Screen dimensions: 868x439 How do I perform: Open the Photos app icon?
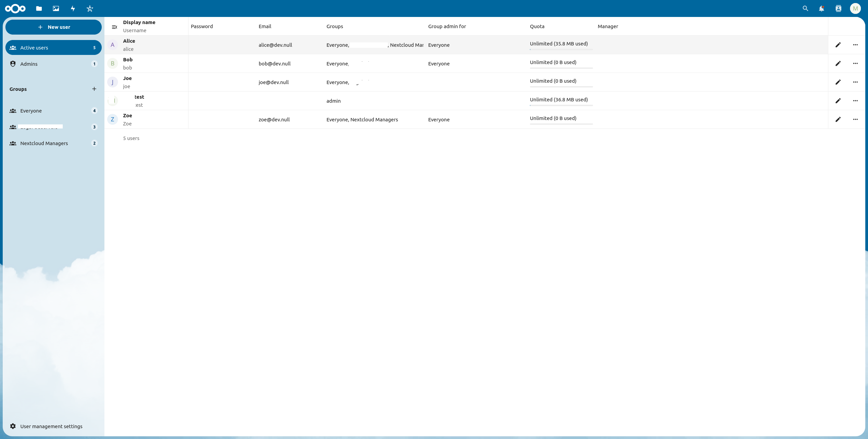tap(56, 8)
